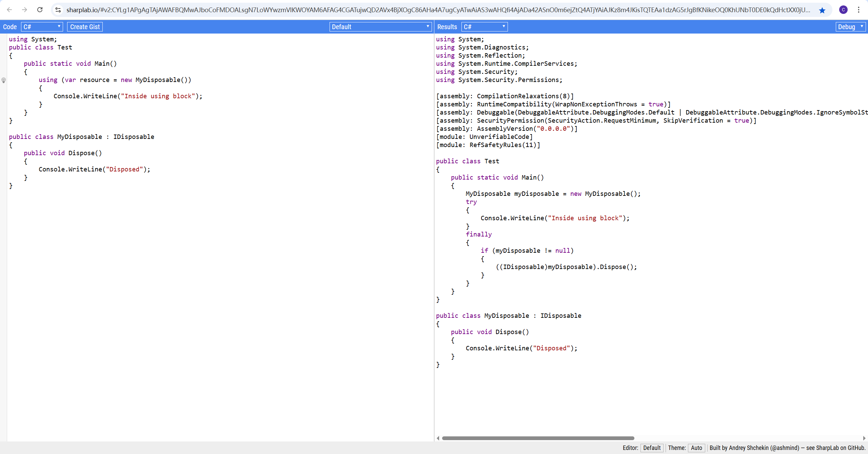Click the browser address bar URL
The width and height of the screenshot is (868, 454).
coord(437,10)
